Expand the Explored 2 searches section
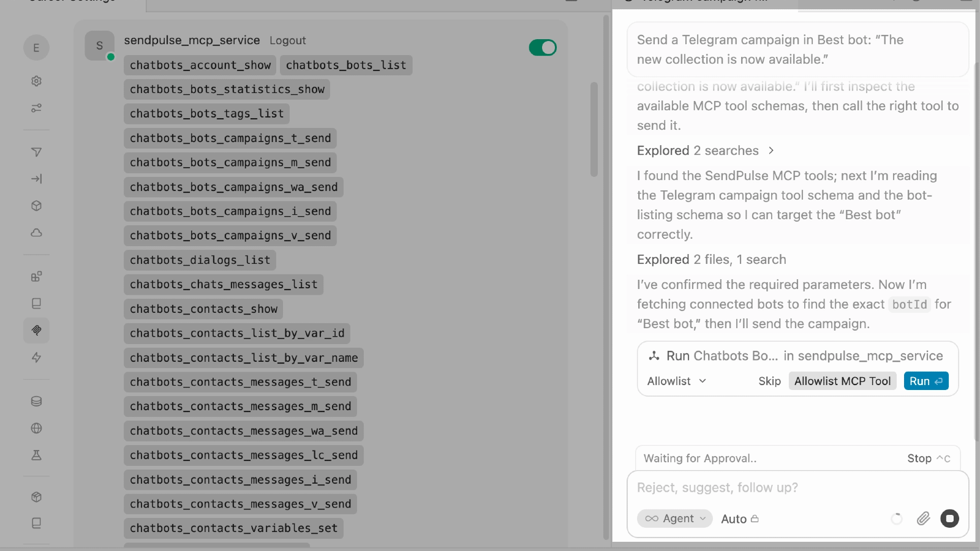Viewport: 980px width, 551px height. point(706,151)
